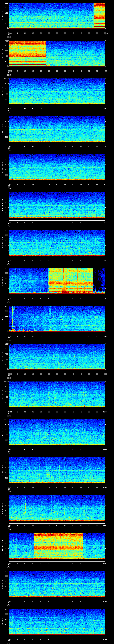The image size is (114, 644).
Task: Select the red high-intensity block in the 0:00:00 spectrogram
Action: (28, 53)
